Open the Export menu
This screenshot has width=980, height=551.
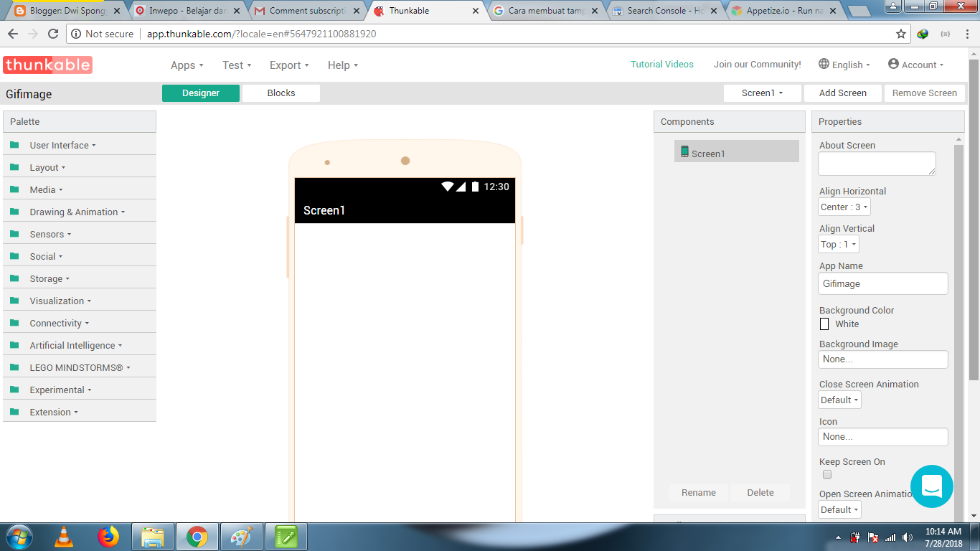point(289,65)
